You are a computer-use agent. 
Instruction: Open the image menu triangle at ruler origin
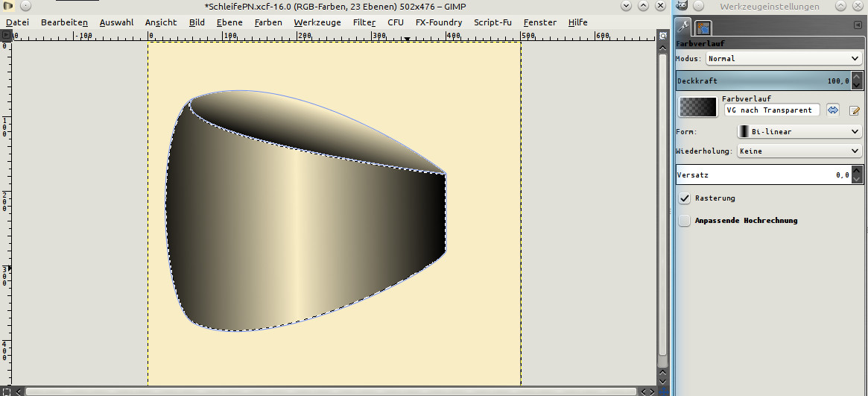6,35
